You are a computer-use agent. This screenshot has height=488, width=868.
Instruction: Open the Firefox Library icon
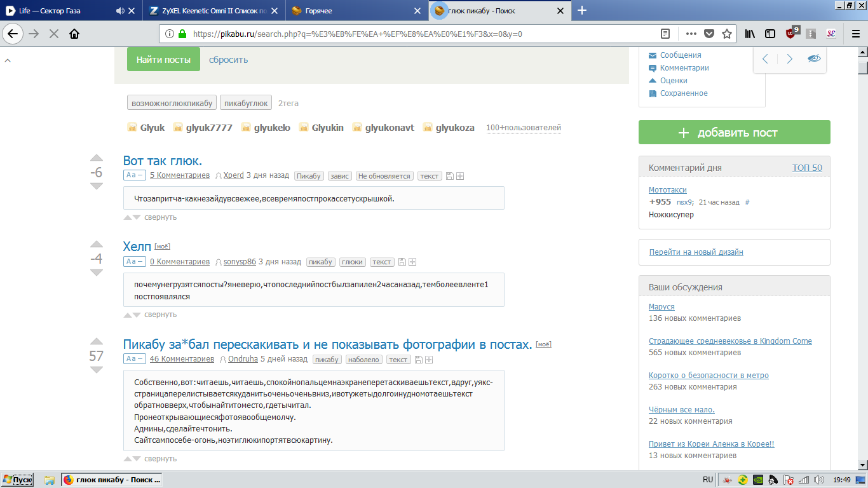(750, 34)
